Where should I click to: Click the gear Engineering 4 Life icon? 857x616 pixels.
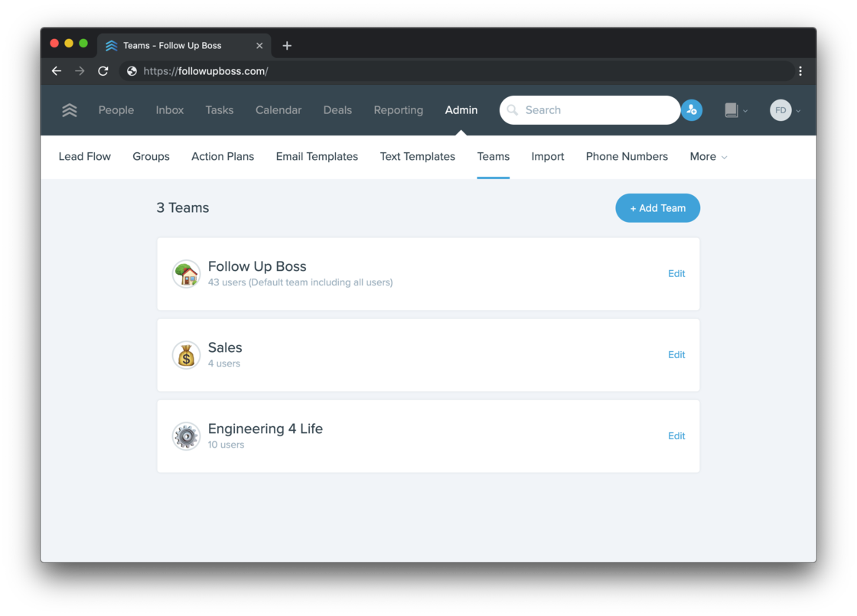coord(187,436)
